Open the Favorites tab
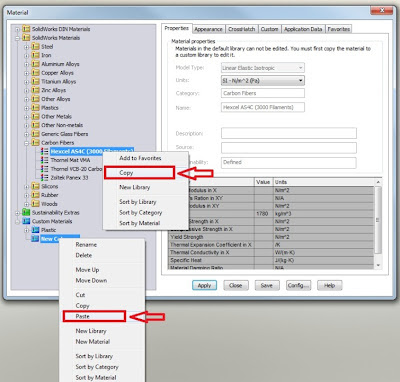 (x=339, y=29)
